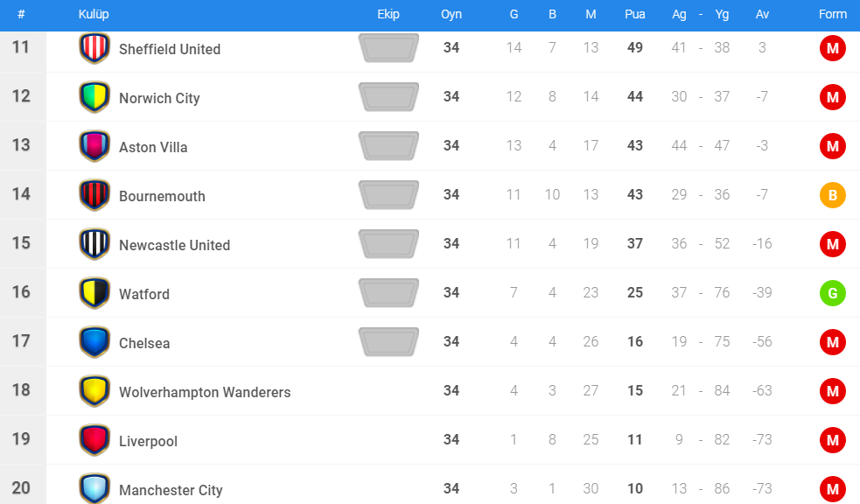
Task: Click the Norwich City shield badge
Action: [x=94, y=97]
